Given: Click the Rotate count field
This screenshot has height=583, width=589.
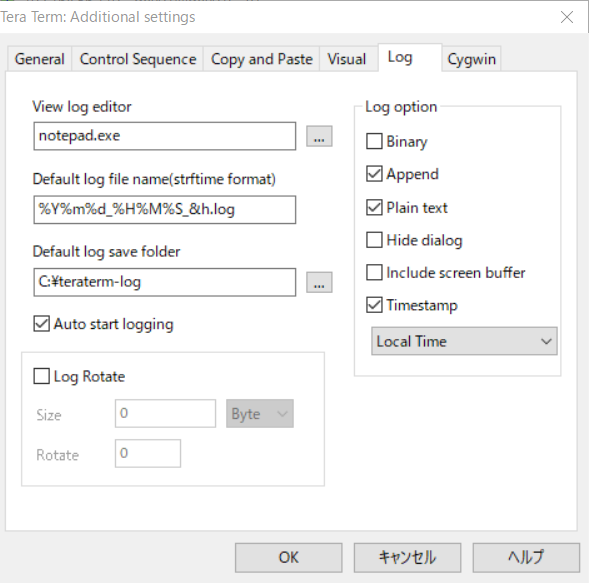Looking at the screenshot, I should [x=148, y=453].
